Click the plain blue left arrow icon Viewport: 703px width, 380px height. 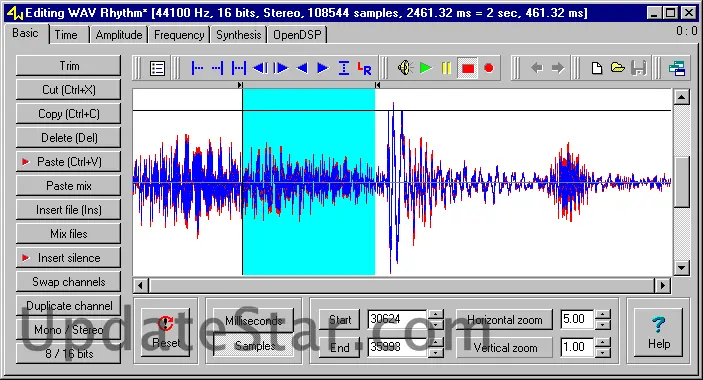pyautogui.click(x=302, y=68)
